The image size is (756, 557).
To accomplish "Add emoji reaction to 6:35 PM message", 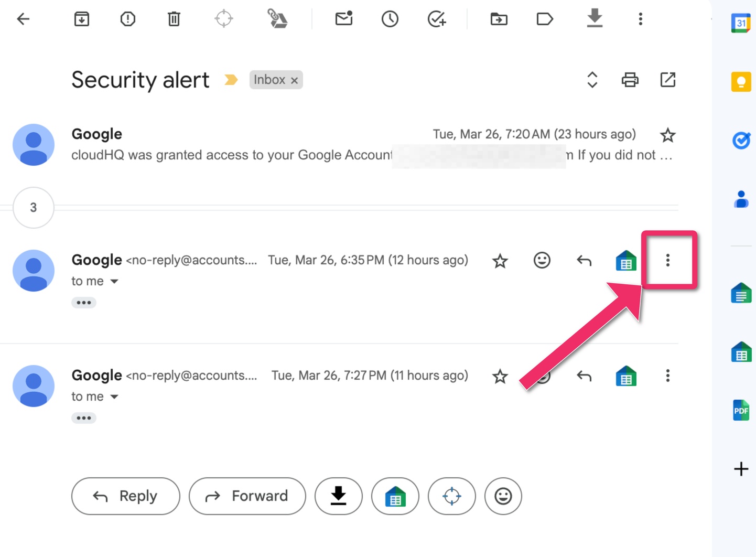I will point(542,260).
